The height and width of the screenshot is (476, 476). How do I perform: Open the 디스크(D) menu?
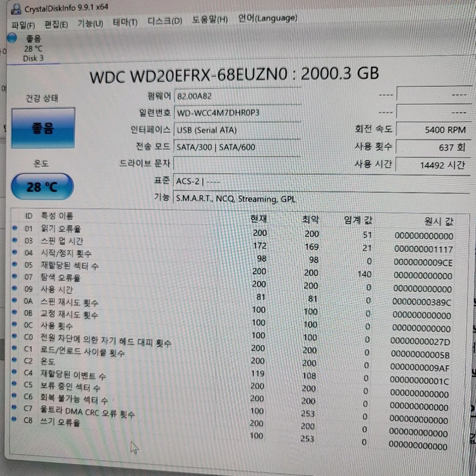tap(165, 22)
